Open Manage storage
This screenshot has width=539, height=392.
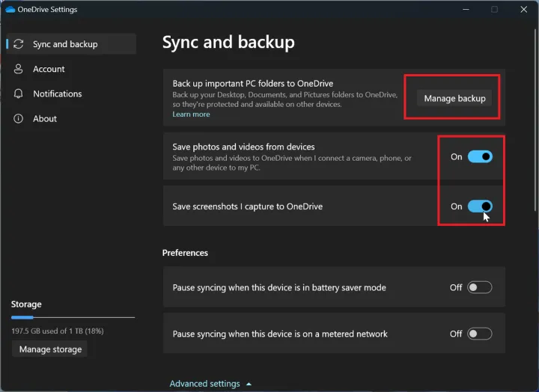49,349
